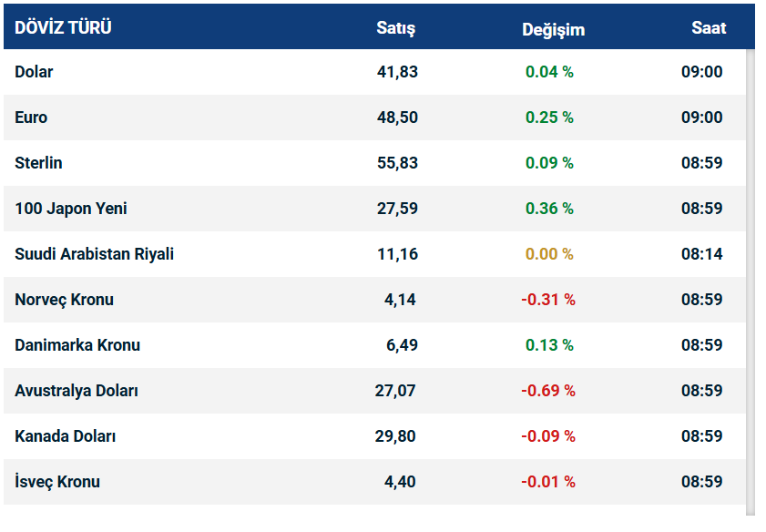Open the Euro currency row

pos(31,118)
